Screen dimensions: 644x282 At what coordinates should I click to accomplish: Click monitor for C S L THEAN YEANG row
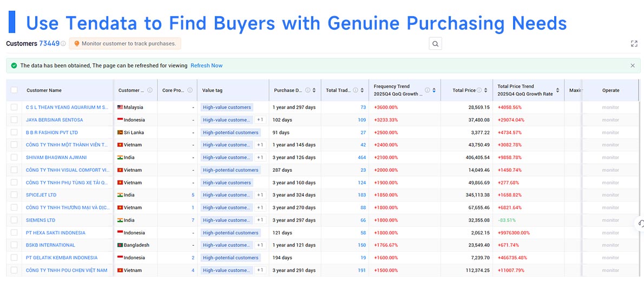tap(610, 108)
